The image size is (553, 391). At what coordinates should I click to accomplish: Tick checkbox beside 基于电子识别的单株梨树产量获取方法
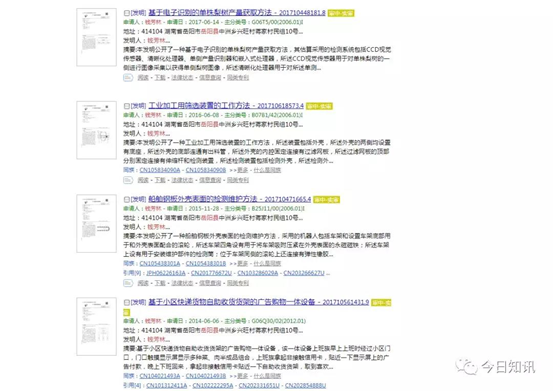127,13
